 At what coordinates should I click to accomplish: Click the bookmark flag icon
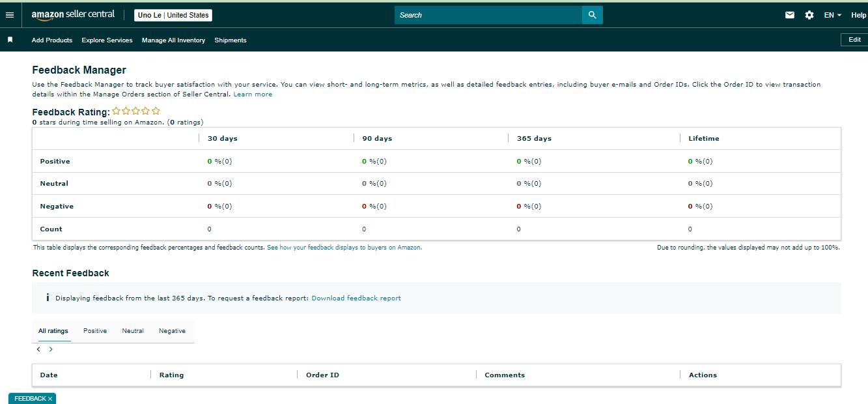(10, 40)
